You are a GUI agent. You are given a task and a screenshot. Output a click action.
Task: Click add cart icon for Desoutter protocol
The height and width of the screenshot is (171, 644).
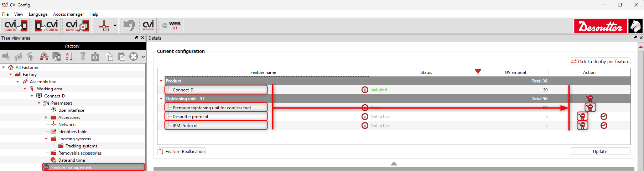(582, 116)
